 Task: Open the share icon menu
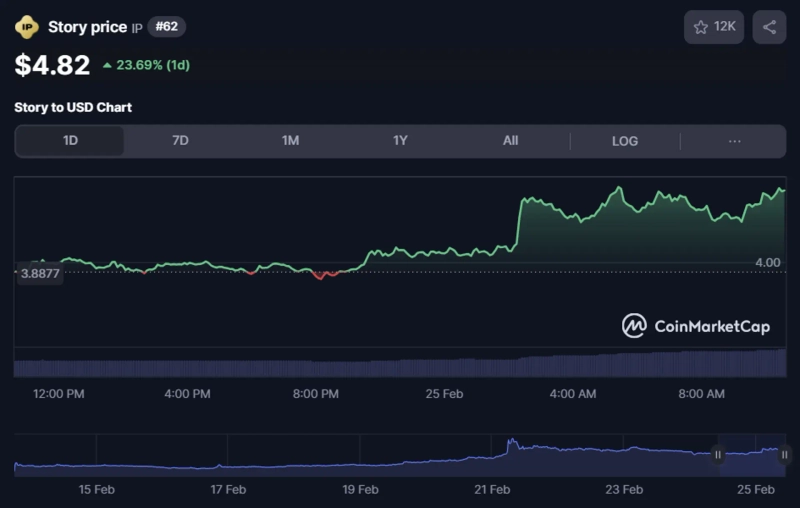(x=769, y=27)
